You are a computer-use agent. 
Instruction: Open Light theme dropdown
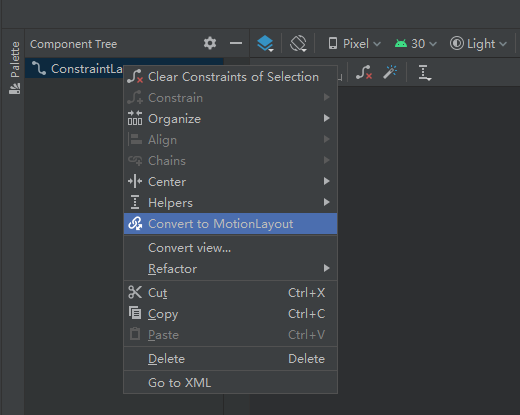[478, 44]
